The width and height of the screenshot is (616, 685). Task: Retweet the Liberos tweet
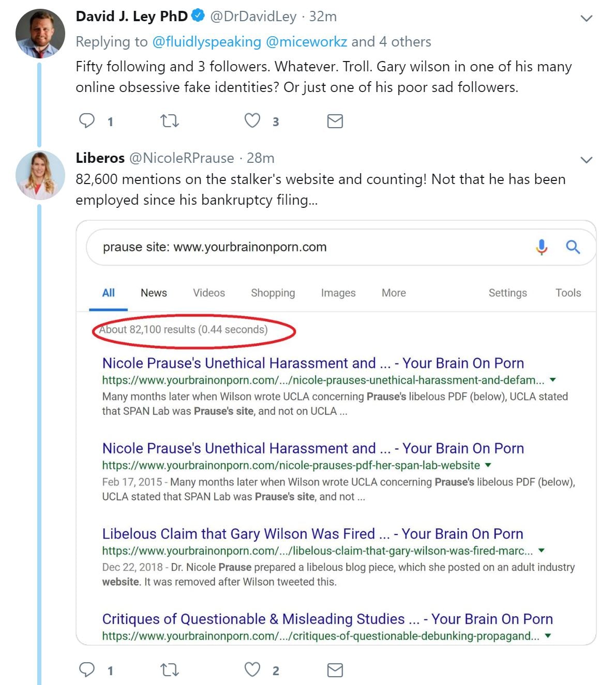coord(169,670)
